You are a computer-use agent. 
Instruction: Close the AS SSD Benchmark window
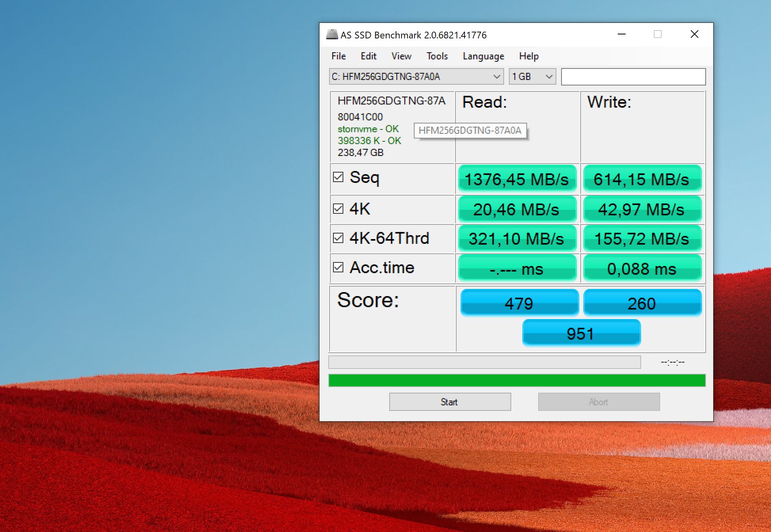[694, 34]
